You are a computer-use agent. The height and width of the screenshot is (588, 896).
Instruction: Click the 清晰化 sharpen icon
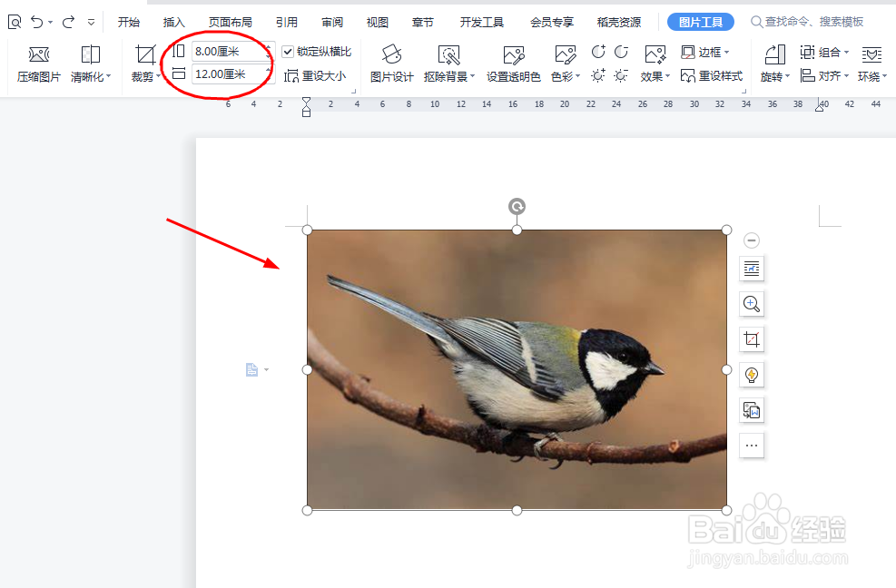coord(90,54)
